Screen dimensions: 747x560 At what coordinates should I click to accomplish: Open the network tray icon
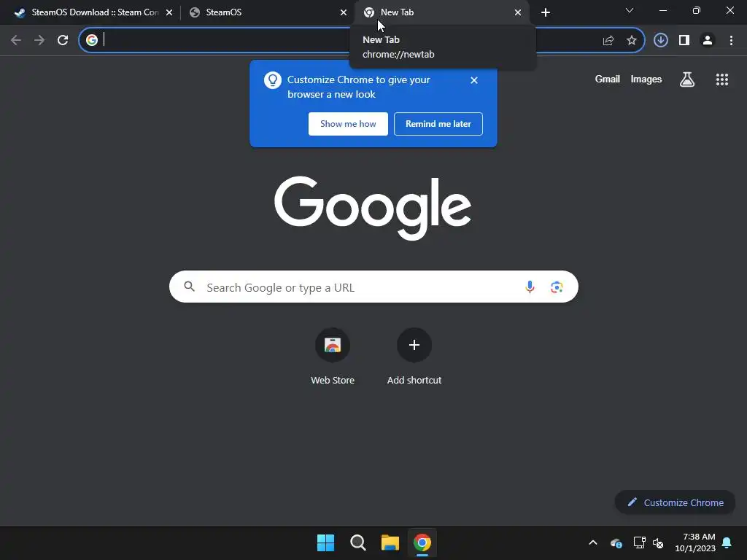[x=639, y=542]
